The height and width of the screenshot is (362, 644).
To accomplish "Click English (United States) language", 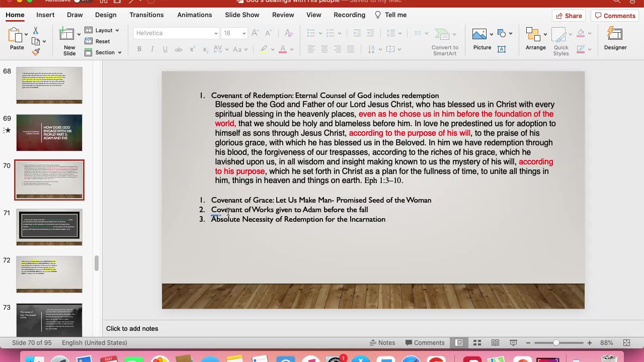I will point(95,343).
